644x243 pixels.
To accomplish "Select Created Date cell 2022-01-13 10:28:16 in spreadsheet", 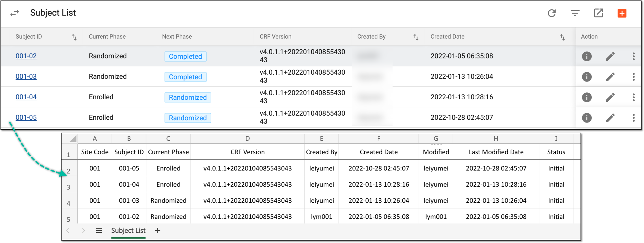I will click(x=379, y=185).
